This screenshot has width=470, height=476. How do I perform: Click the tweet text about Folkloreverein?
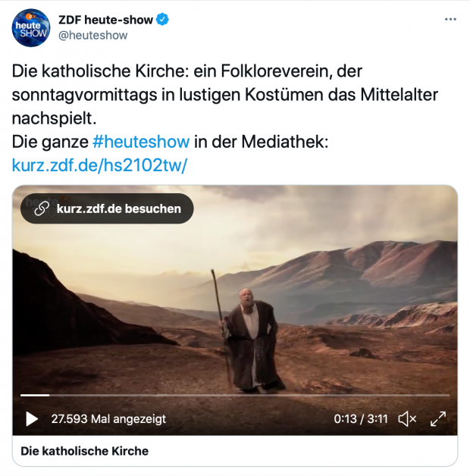pos(224,95)
